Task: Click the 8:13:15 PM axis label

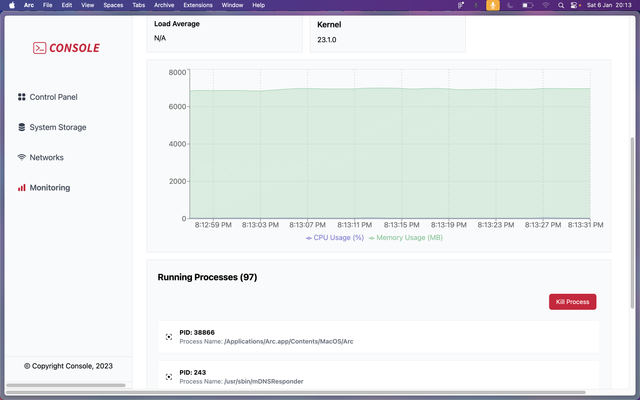Action: [402, 225]
